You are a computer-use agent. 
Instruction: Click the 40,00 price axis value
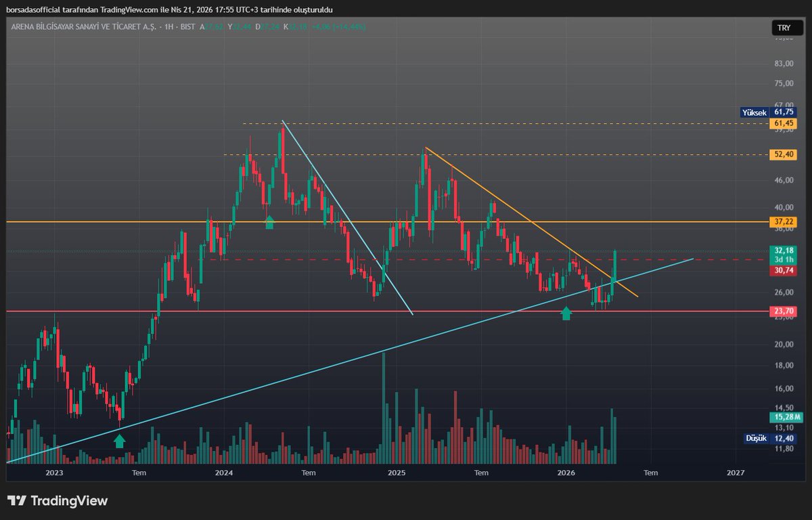click(784, 208)
